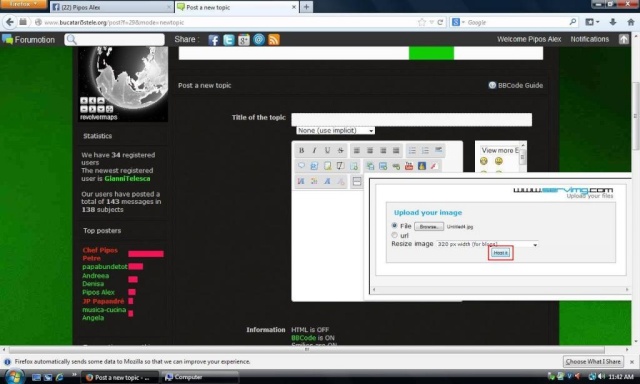
Task: Share via Google Plus icon
Action: pyautogui.click(x=244, y=40)
